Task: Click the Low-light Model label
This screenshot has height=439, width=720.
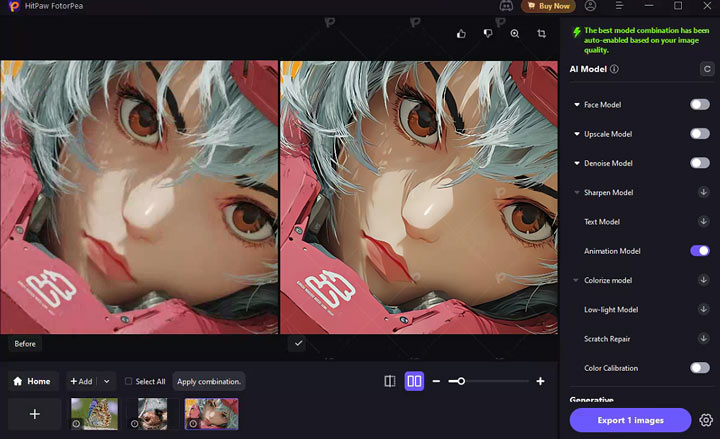Action: coord(611,310)
